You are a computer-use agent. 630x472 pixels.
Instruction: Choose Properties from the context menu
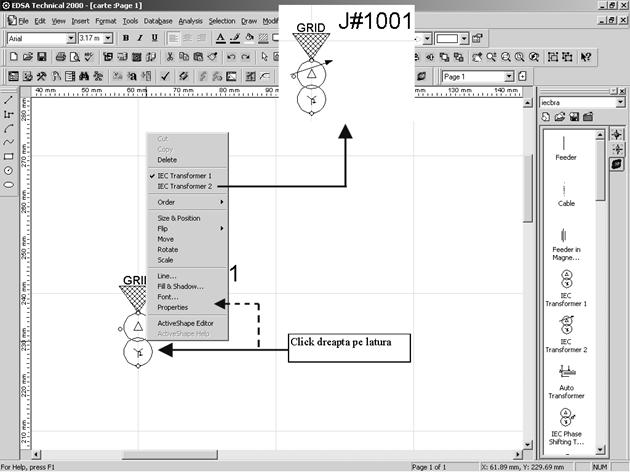[x=173, y=308]
